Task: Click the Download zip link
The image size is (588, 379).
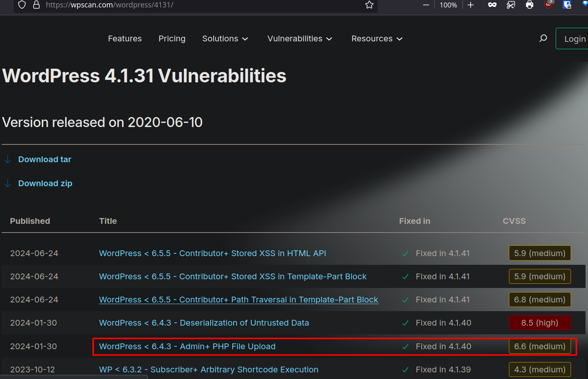Action: [x=45, y=183]
